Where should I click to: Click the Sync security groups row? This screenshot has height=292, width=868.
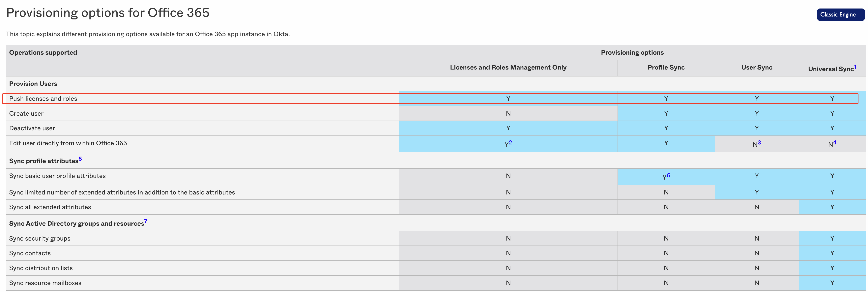pyautogui.click(x=40, y=238)
